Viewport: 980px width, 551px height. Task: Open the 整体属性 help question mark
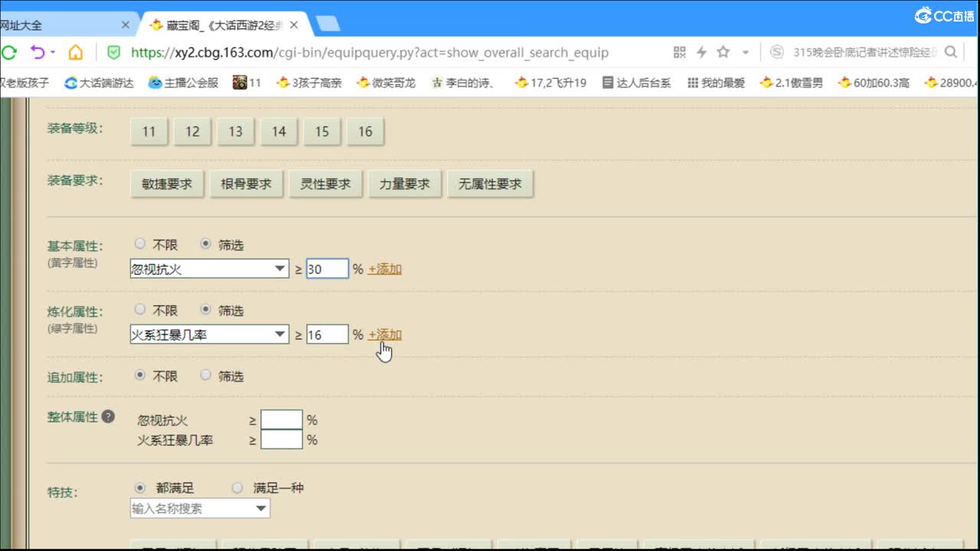pyautogui.click(x=108, y=416)
